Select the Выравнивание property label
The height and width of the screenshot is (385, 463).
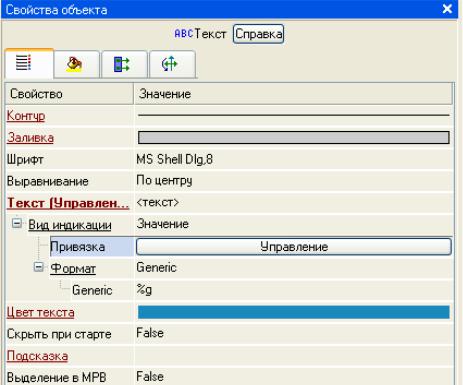(47, 181)
